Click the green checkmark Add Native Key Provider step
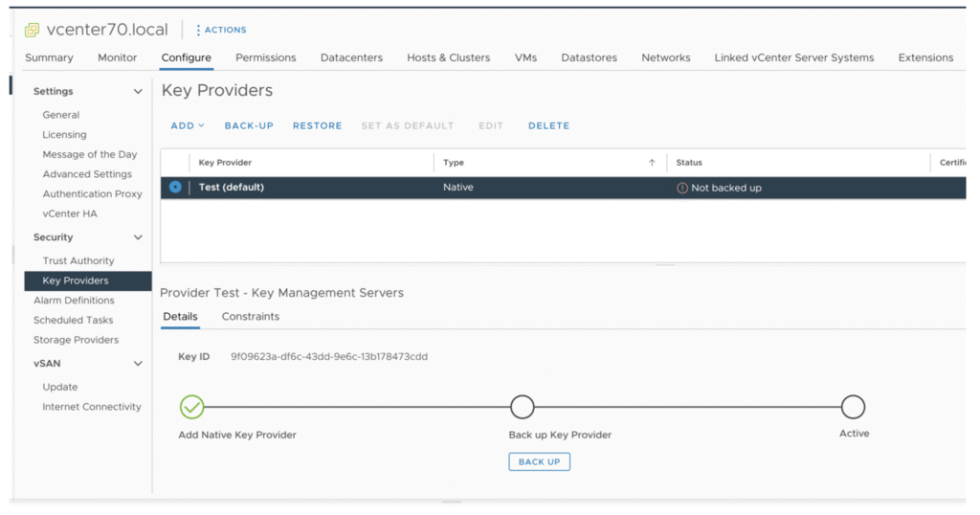980x515 pixels. click(x=192, y=408)
